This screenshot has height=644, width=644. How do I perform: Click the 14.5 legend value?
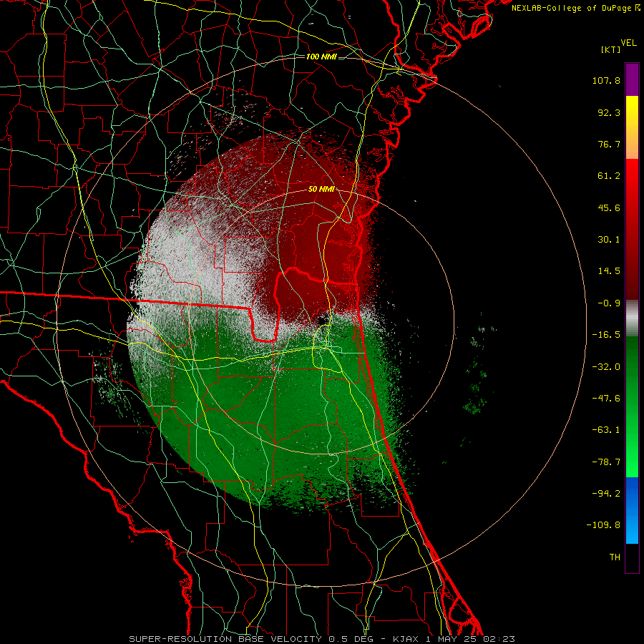point(609,271)
